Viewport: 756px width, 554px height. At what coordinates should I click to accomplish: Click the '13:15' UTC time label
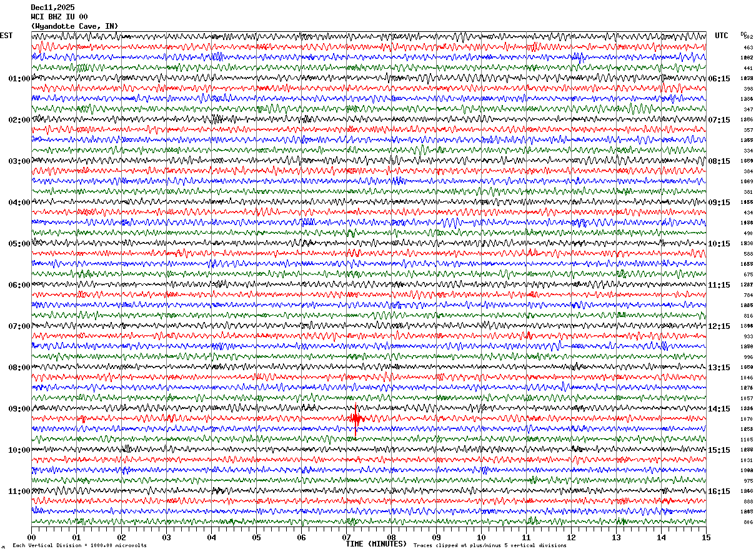click(x=719, y=368)
